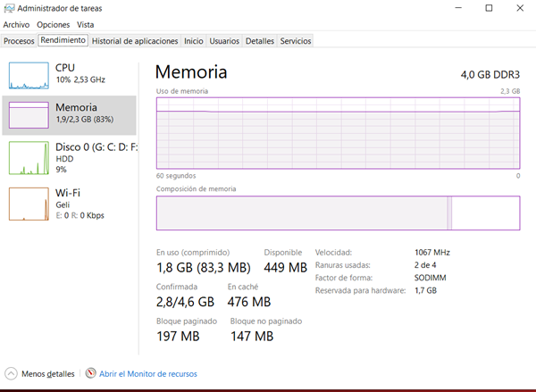
Task: Open the Vista menu
Action: click(x=86, y=25)
